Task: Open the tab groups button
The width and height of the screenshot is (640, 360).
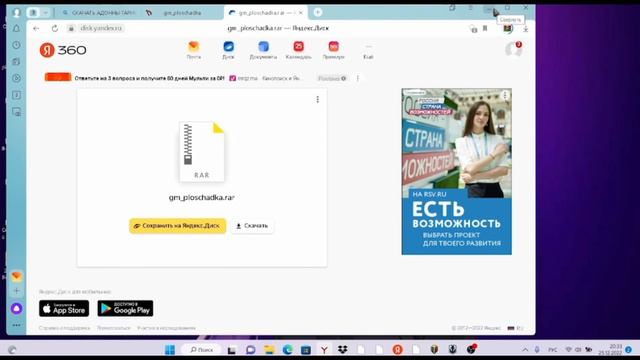Action: (x=33, y=13)
